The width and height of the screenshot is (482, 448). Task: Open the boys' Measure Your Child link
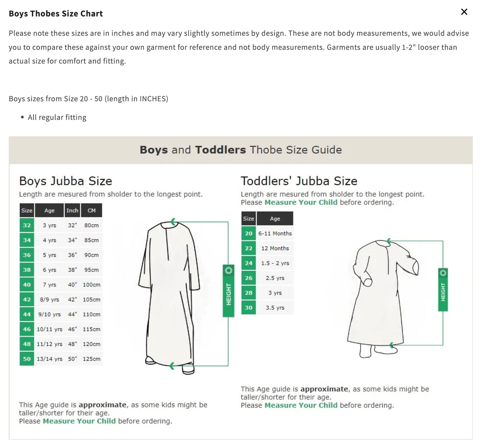[79, 421]
